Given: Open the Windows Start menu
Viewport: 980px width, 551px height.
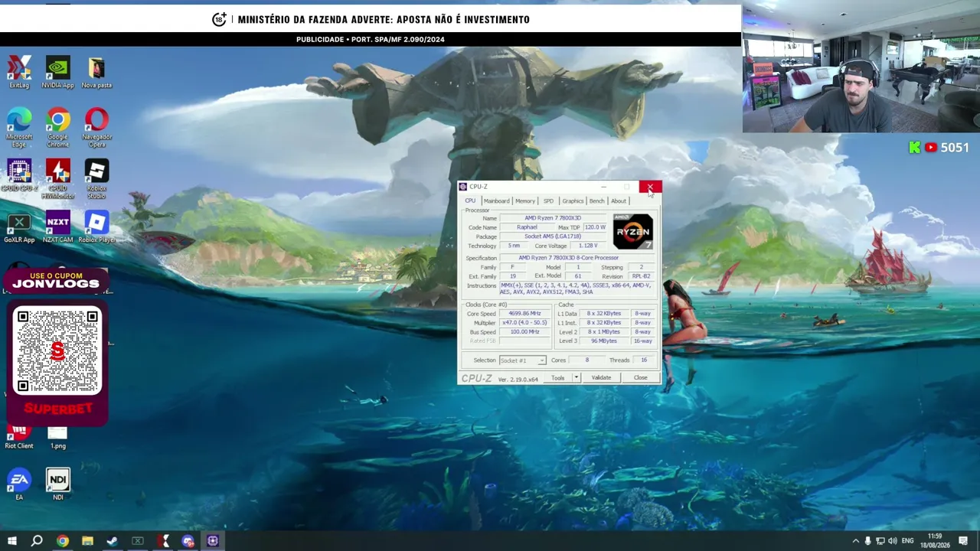Looking at the screenshot, I should pos(11,541).
